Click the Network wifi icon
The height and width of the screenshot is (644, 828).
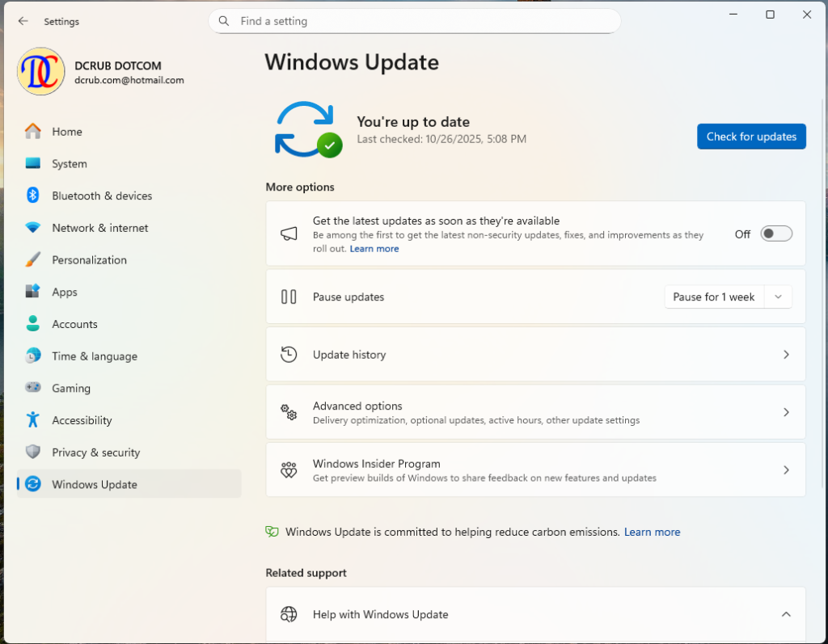pos(32,228)
